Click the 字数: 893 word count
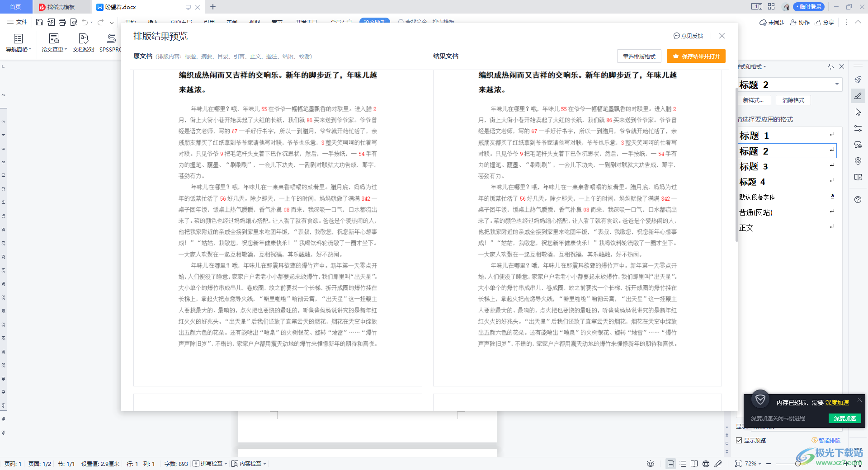 176,464
